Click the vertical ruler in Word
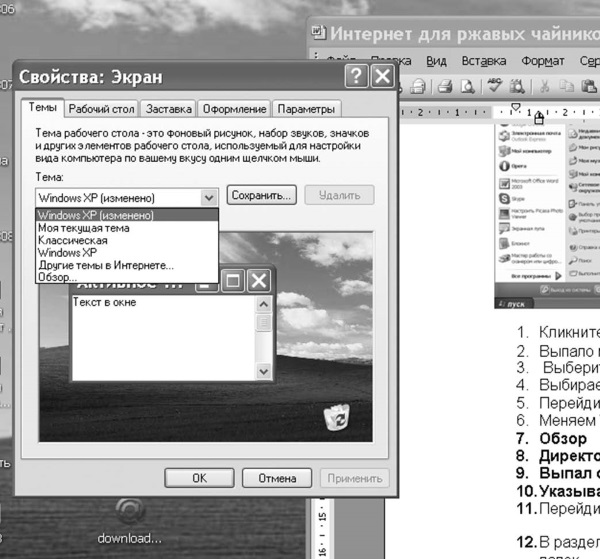 [x=322, y=528]
